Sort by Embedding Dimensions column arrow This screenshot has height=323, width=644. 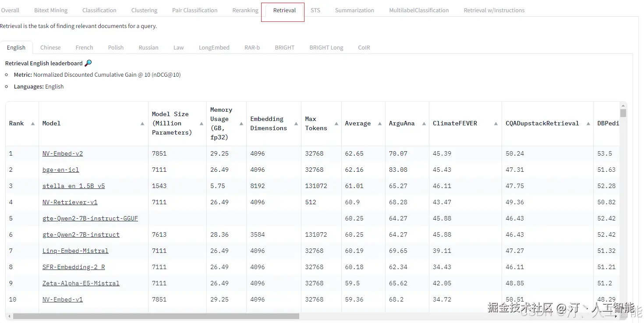pos(296,124)
